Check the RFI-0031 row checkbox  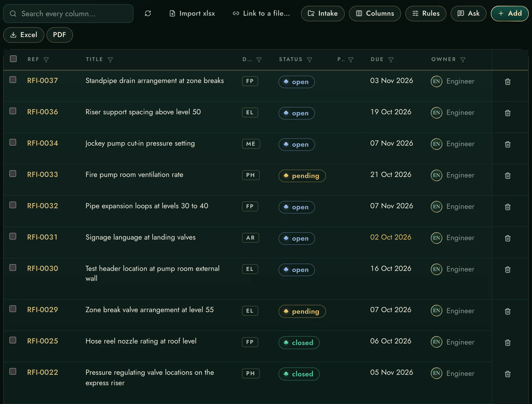pos(13,236)
